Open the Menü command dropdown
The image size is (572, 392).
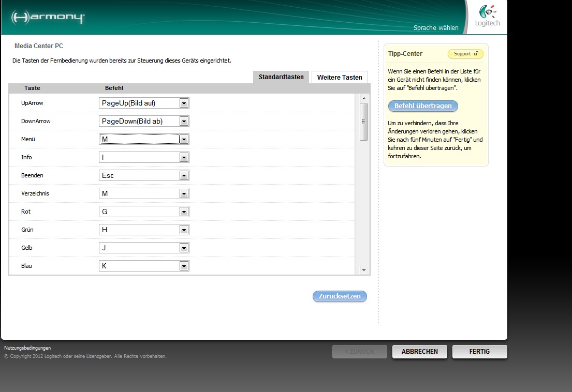(x=144, y=139)
